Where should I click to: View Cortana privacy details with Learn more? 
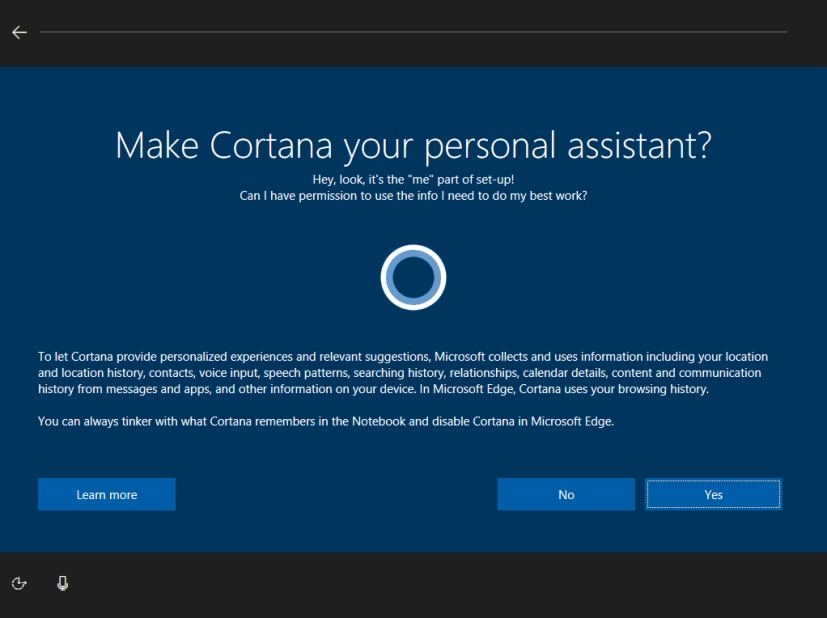106,493
